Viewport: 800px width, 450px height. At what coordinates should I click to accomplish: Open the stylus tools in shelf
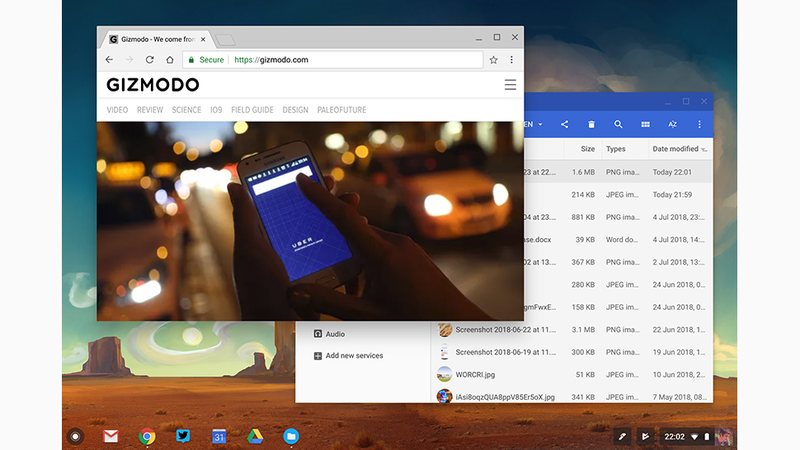tap(622, 436)
